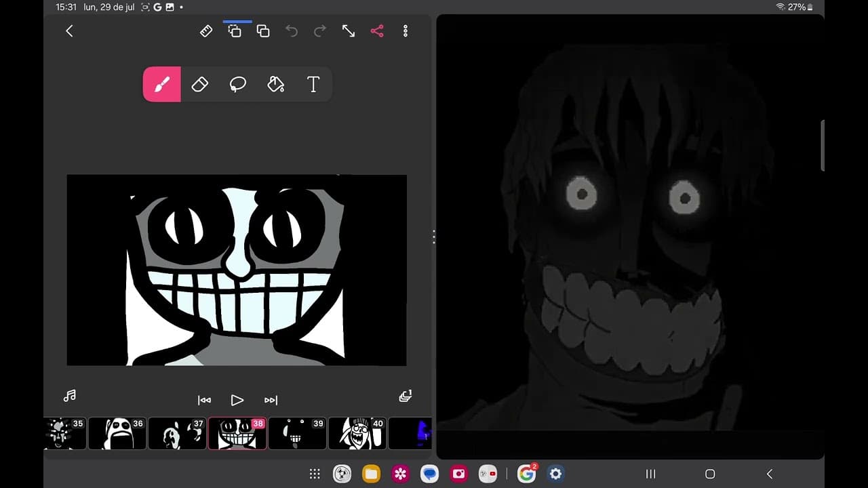This screenshot has height=488, width=868.
Task: Select frame 40 thumbnail
Action: point(357,433)
